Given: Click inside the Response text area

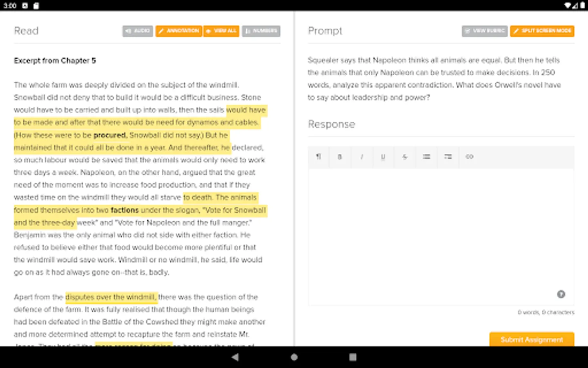Looking at the screenshot, I should click(441, 236).
